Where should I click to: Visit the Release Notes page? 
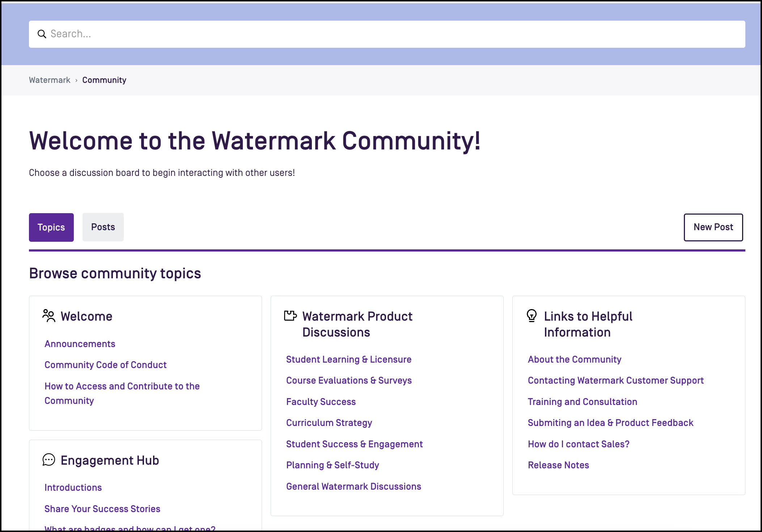tap(558, 465)
